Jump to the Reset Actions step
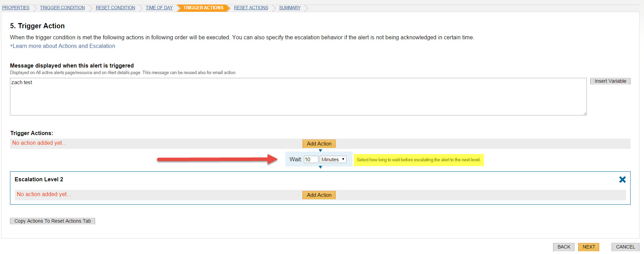Viewport: 644px width, 254px height. [x=251, y=8]
